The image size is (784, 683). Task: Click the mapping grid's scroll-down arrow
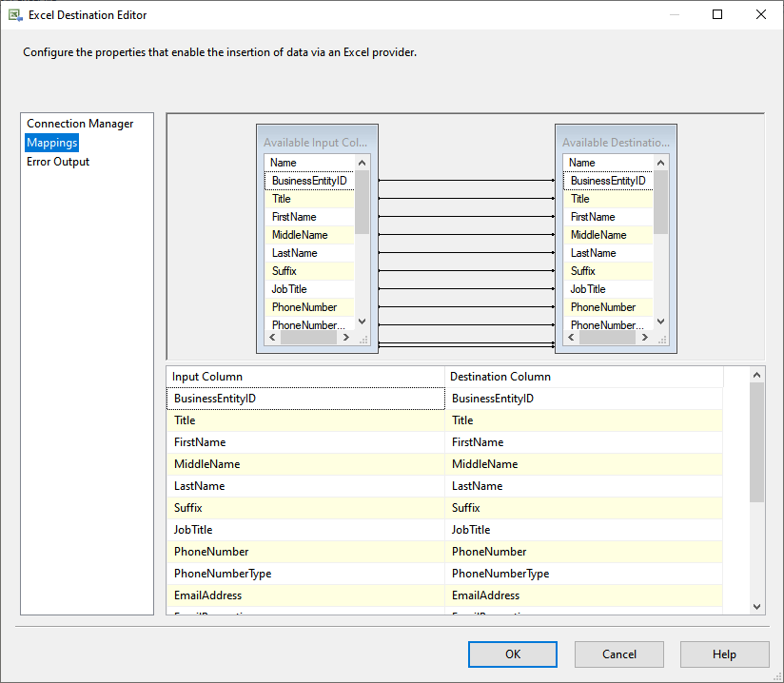pos(756,606)
